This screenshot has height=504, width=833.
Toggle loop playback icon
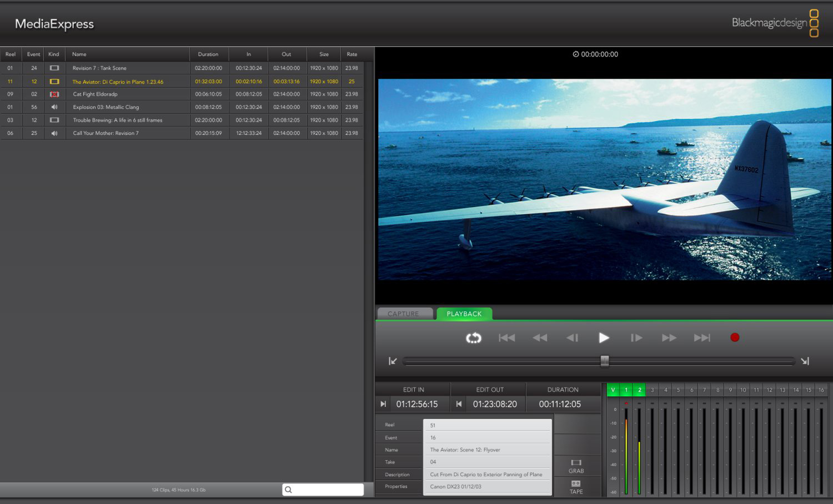474,337
